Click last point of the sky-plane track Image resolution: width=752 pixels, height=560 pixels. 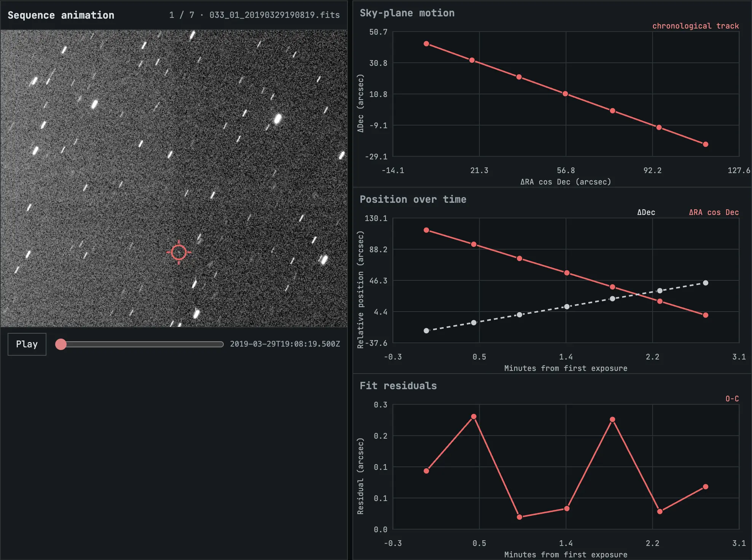point(706,144)
